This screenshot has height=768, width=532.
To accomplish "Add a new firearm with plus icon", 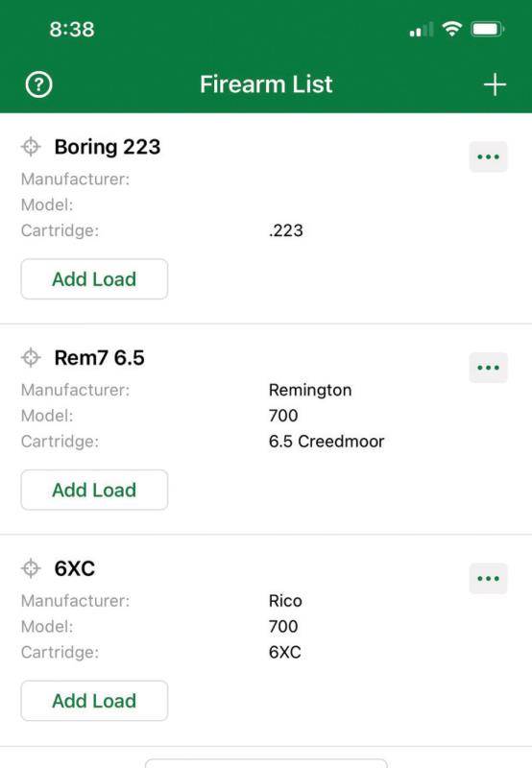I will tap(495, 84).
